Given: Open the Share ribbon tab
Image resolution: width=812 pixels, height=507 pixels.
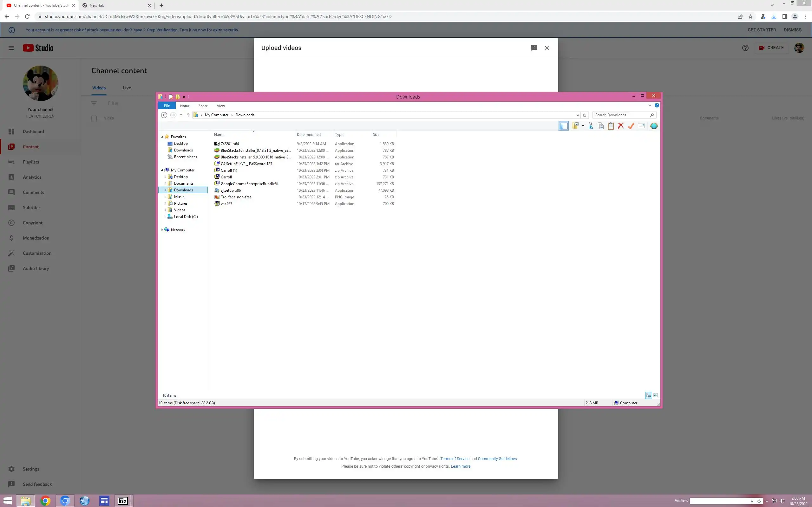Looking at the screenshot, I should click(x=203, y=106).
